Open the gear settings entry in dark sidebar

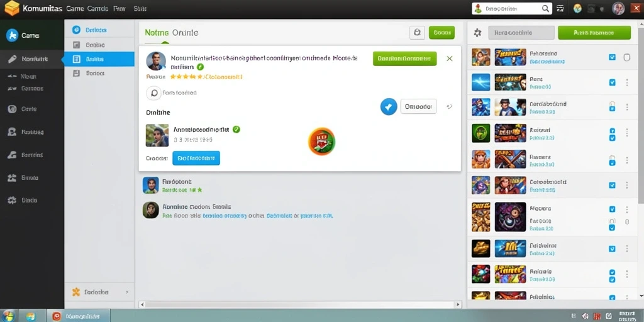point(13,201)
